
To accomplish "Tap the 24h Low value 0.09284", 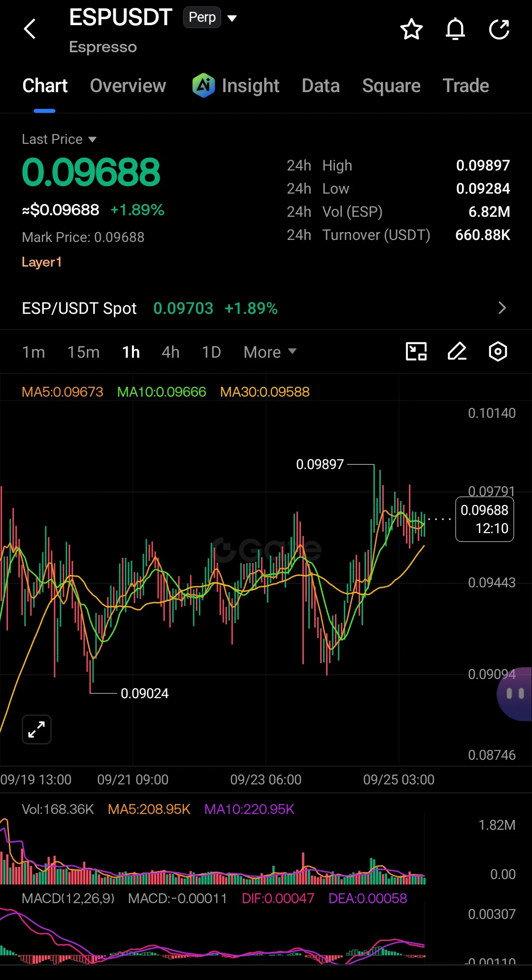I will pyautogui.click(x=483, y=189).
